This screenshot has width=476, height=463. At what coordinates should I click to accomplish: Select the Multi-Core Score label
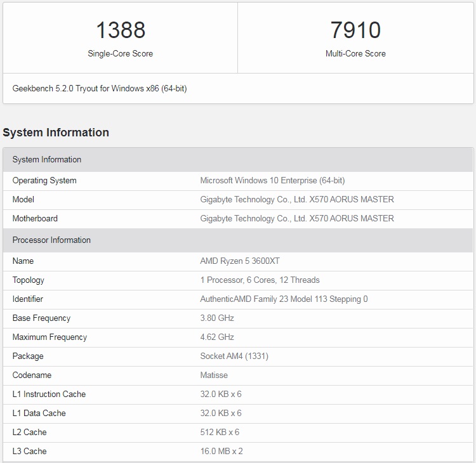[355, 54]
